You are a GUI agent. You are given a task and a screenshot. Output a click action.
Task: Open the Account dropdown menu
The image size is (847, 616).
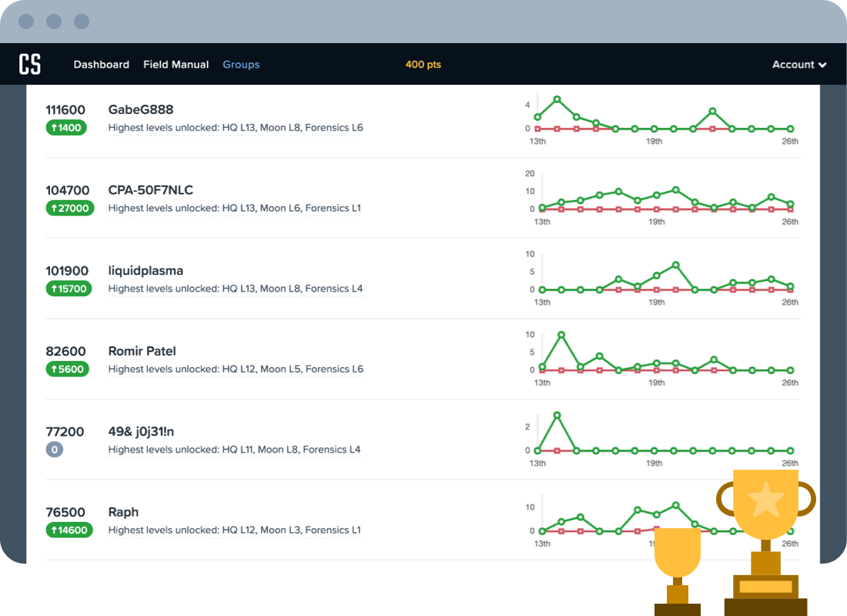pos(798,64)
